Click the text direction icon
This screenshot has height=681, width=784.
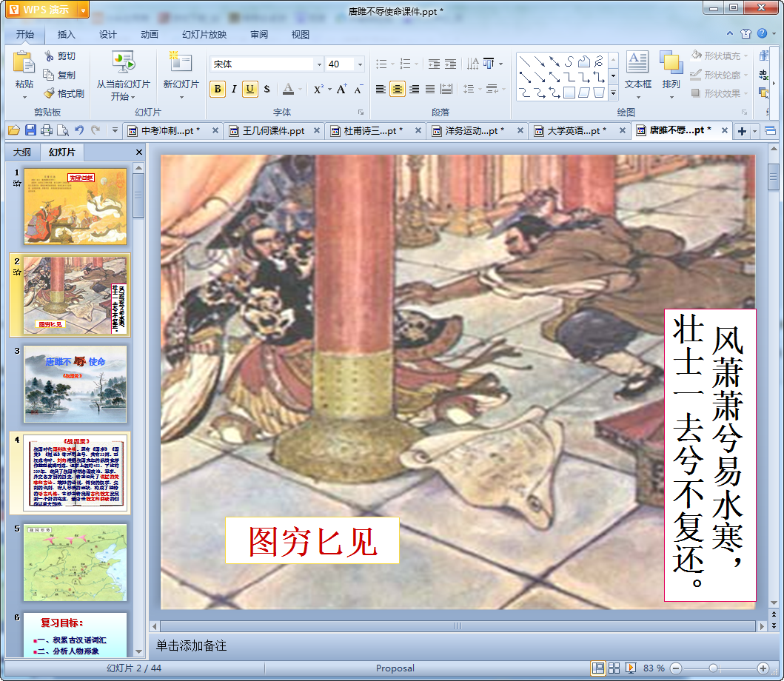click(472, 64)
